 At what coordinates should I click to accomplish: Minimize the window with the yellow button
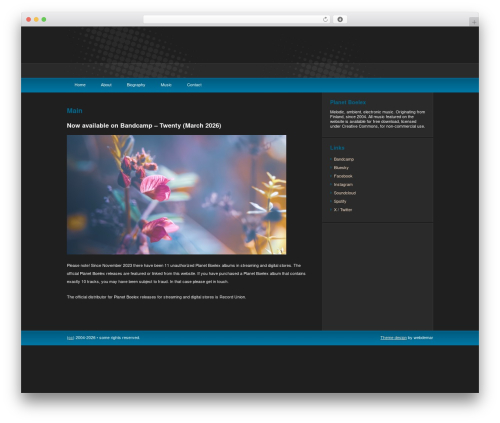point(36,19)
